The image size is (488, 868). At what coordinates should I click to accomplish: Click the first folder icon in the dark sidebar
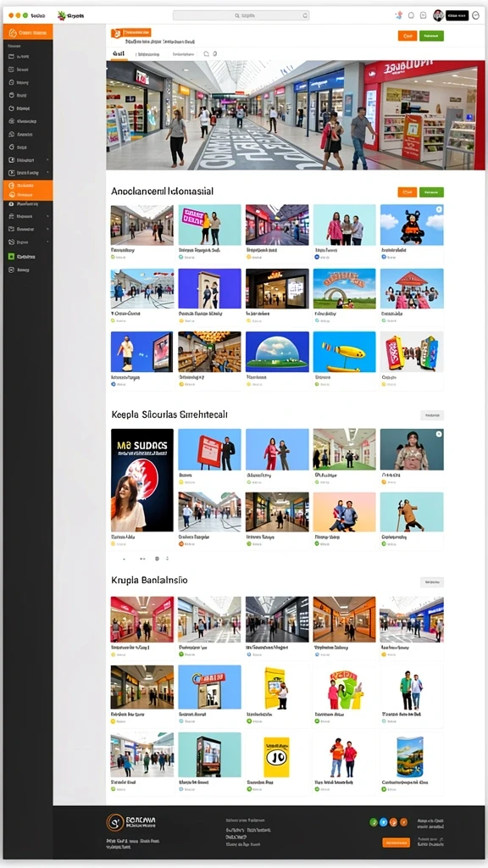tap(11, 57)
